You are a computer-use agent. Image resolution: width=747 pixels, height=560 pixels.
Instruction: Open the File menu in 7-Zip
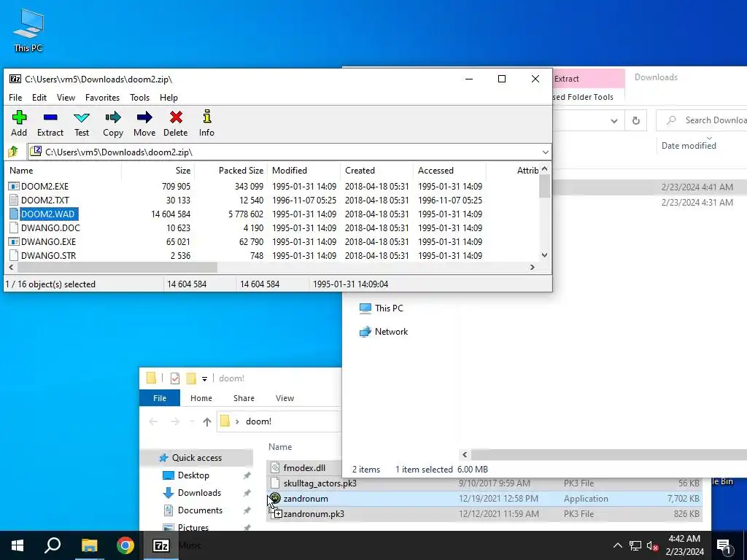(15, 98)
